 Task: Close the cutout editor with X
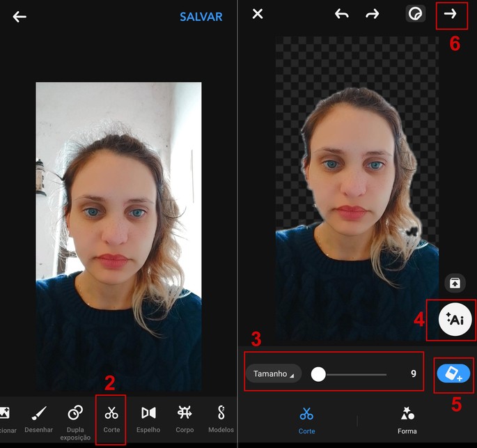[x=258, y=15]
